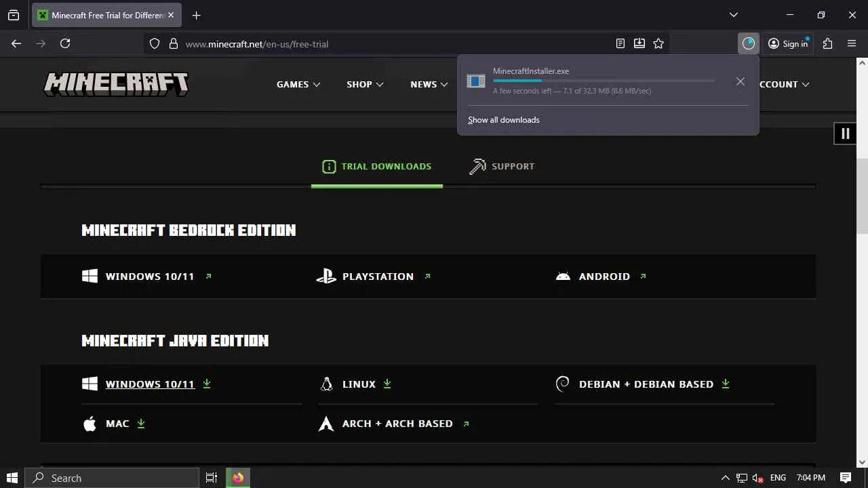Open Task View on taskbar
Screen dimensions: 868x488
212,478
